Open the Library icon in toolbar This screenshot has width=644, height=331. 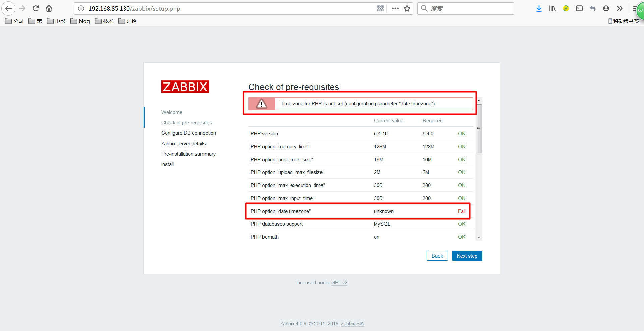552,8
